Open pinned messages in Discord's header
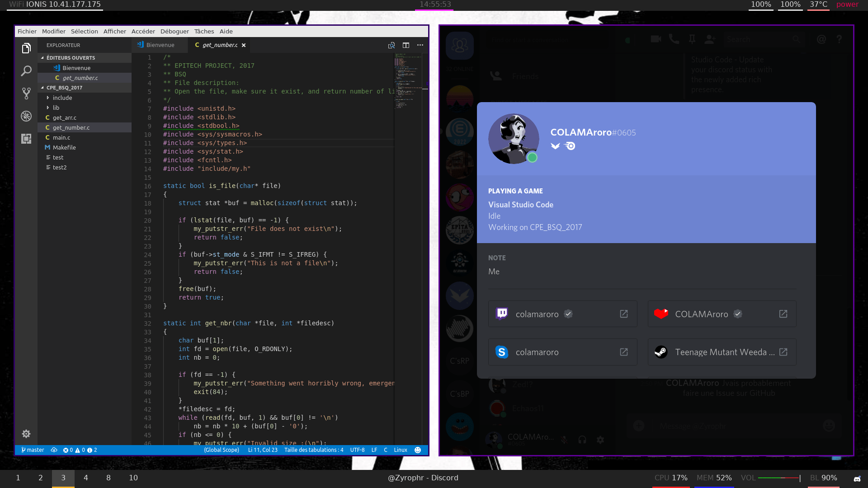This screenshot has width=868, height=488. 692,39
